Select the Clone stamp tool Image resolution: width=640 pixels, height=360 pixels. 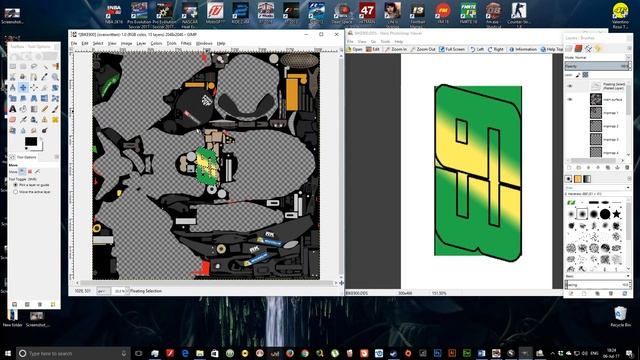click(x=44, y=119)
